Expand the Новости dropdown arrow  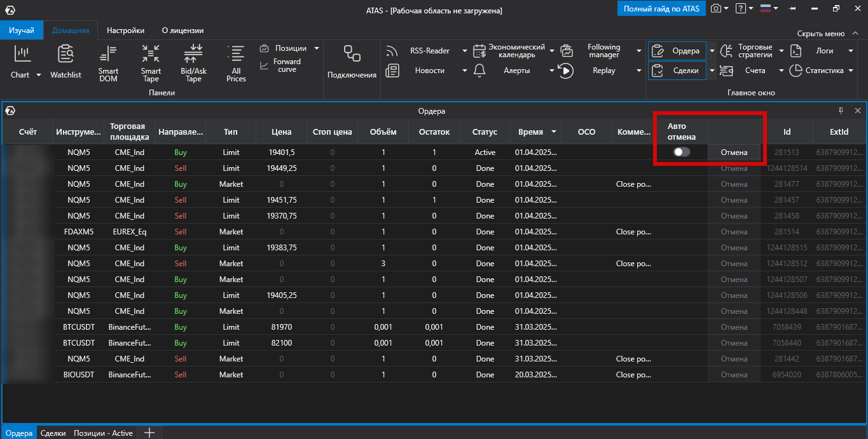click(465, 71)
